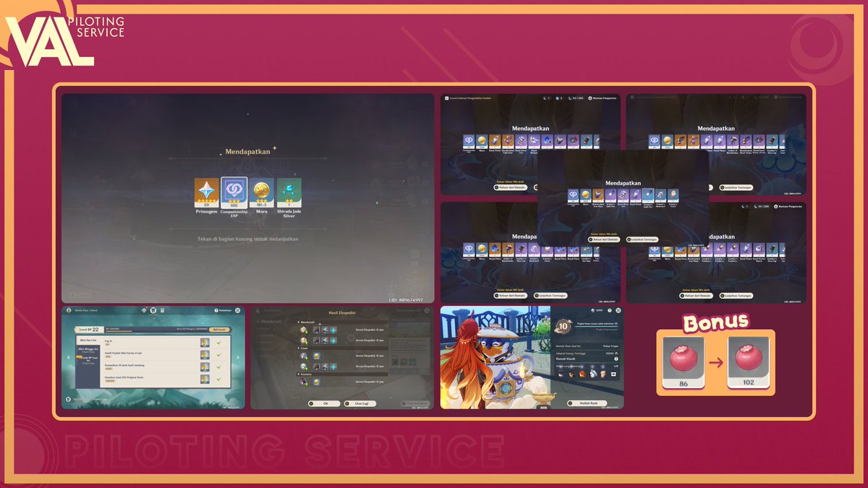Collapse the Mondstadt expedition group
This screenshot has height=488, width=868.
(342, 322)
